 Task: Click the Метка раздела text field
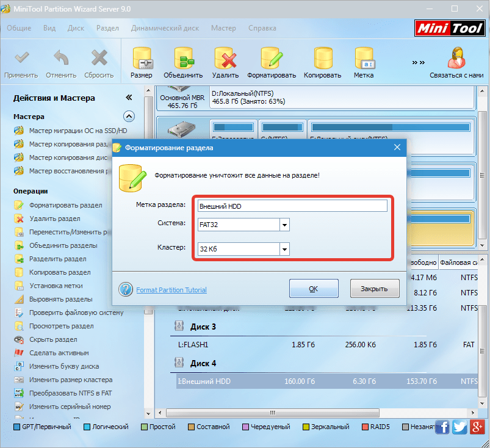(x=292, y=206)
